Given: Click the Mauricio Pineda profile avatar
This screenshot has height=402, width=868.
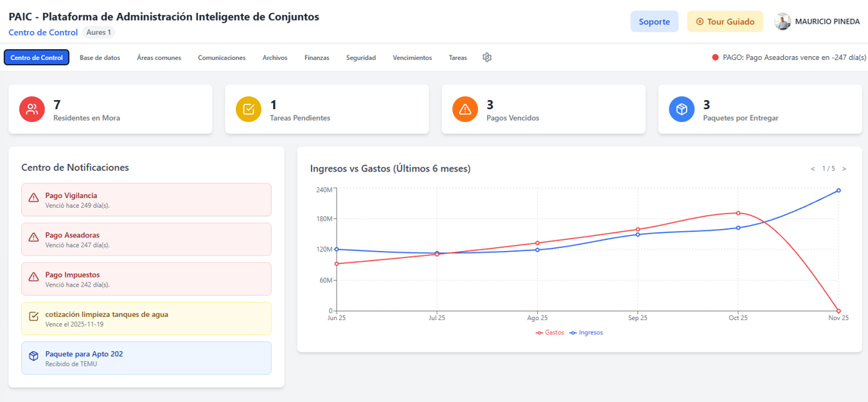Looking at the screenshot, I should click(782, 21).
